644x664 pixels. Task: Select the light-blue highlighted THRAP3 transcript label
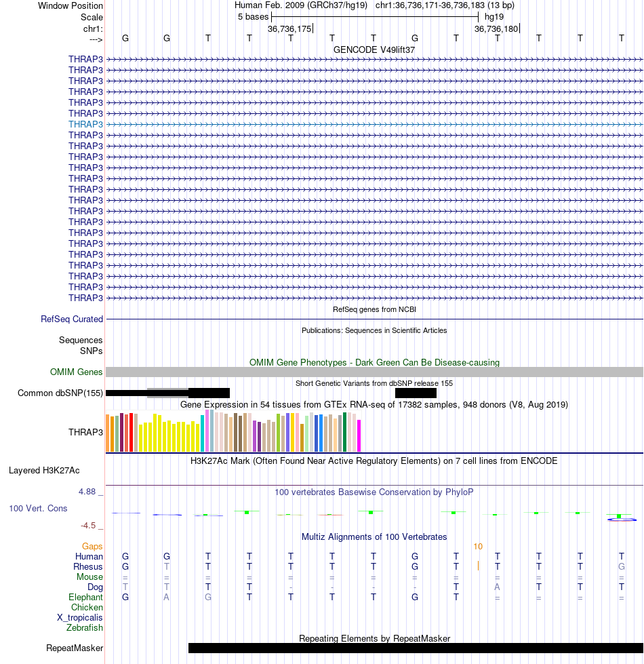(85, 125)
